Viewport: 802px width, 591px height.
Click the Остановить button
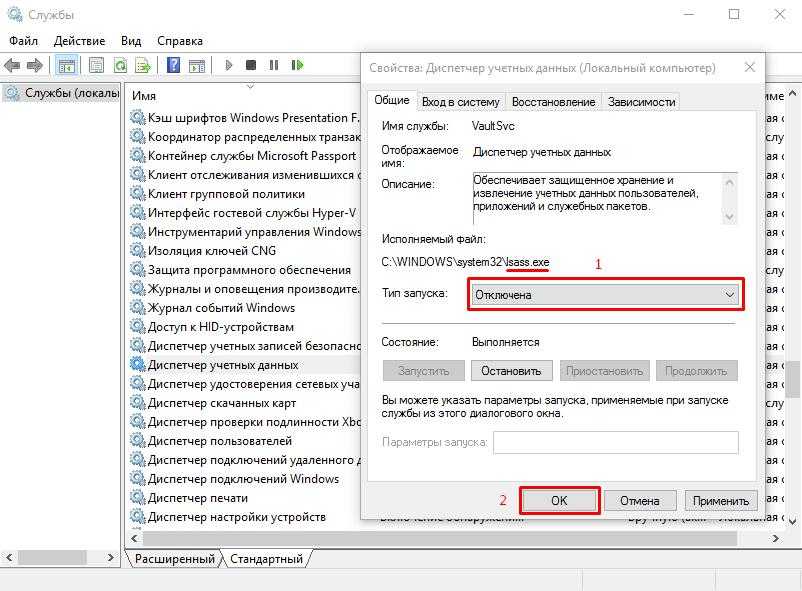click(x=510, y=370)
